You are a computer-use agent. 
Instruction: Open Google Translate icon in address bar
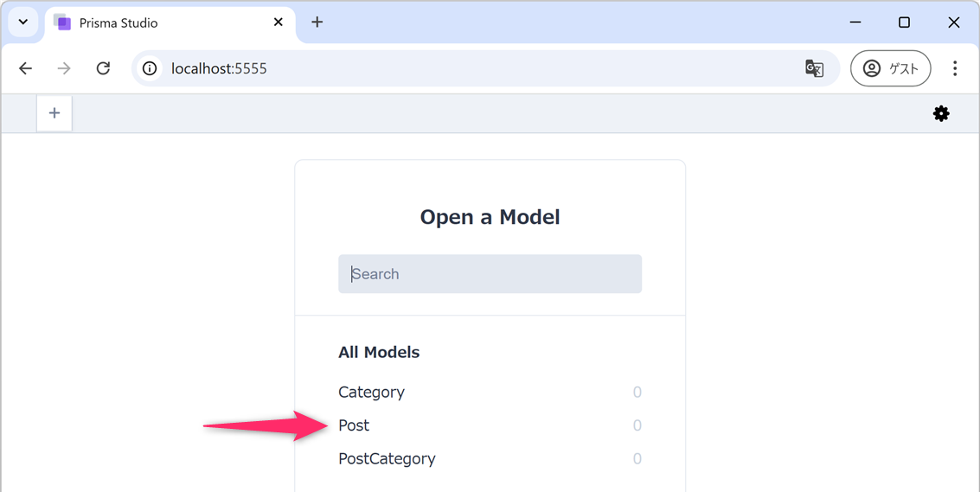[814, 68]
